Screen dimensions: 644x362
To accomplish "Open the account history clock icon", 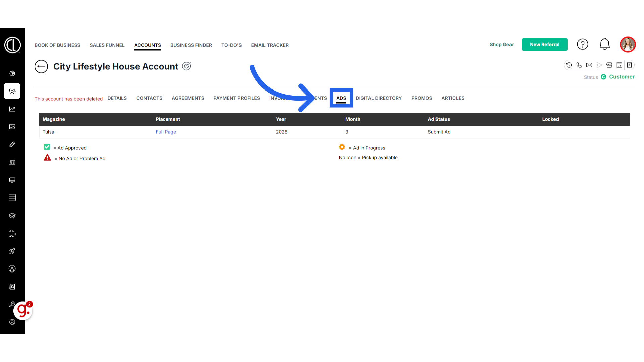I will pos(569,65).
